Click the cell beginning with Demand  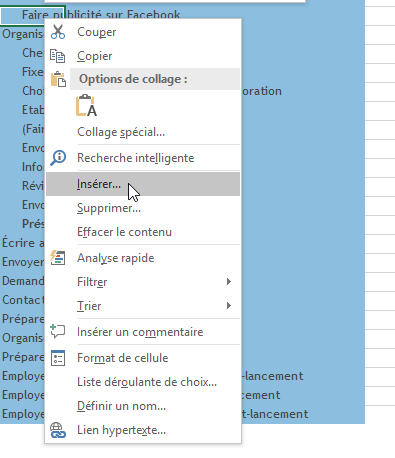click(23, 281)
